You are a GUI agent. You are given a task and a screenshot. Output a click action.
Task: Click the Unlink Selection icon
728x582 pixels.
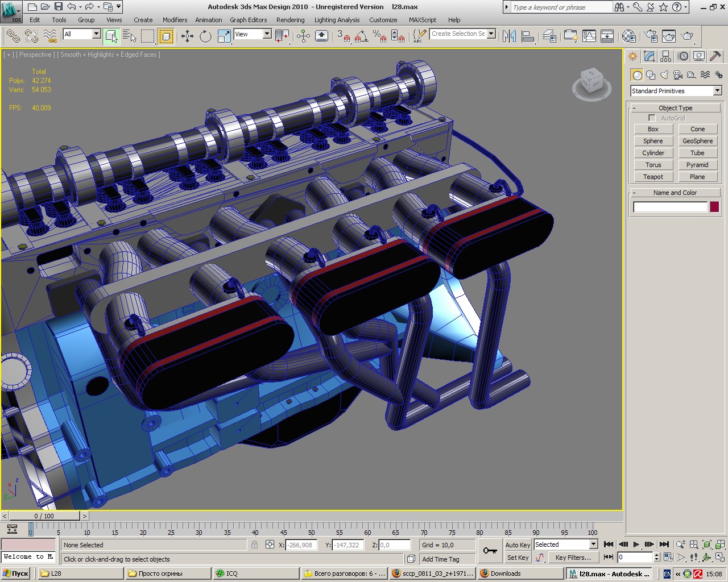(x=31, y=36)
